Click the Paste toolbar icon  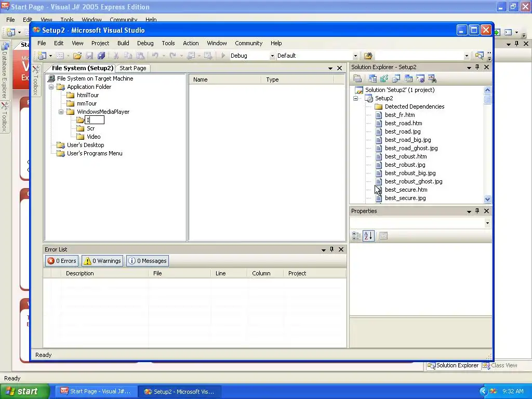[140, 56]
